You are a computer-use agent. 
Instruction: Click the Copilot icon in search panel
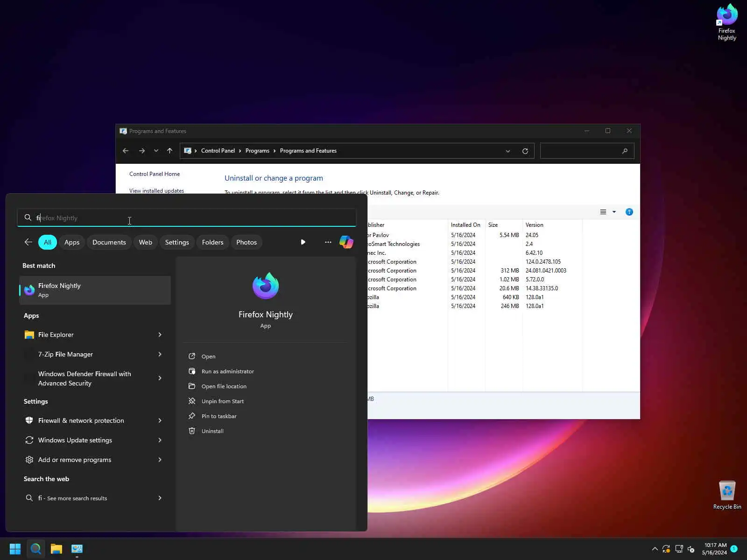pyautogui.click(x=346, y=242)
